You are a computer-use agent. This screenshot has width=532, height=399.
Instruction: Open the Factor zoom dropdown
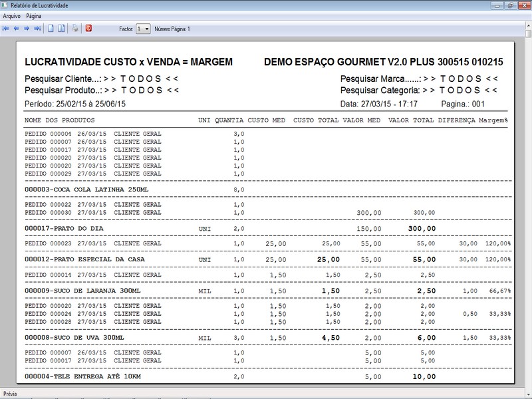point(143,29)
